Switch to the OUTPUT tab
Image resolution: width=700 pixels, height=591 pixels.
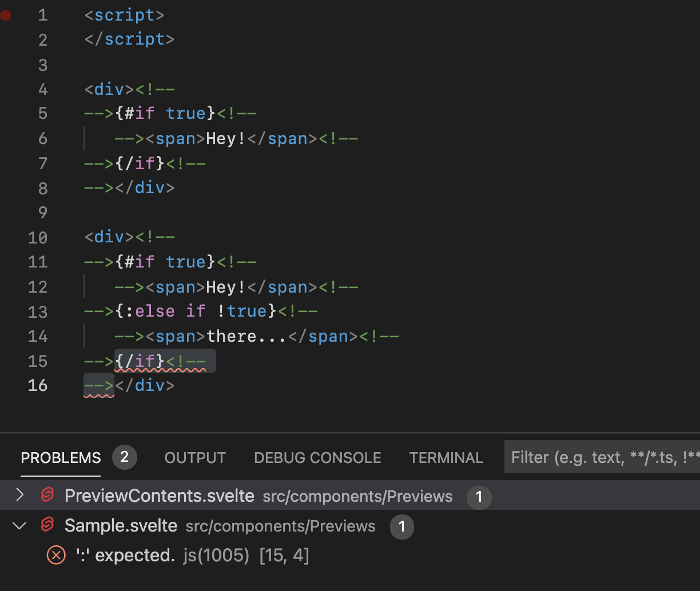tap(194, 457)
